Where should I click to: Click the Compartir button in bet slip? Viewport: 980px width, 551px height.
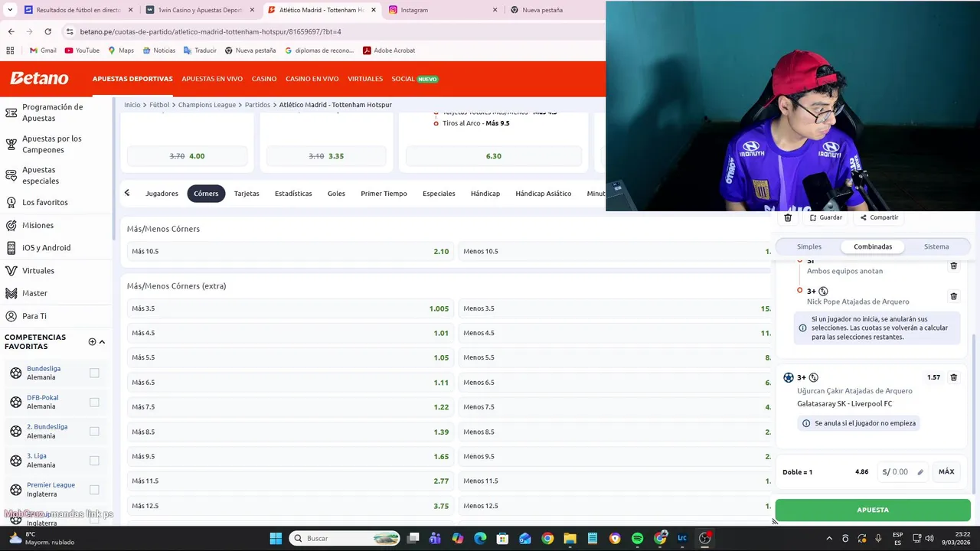(879, 217)
